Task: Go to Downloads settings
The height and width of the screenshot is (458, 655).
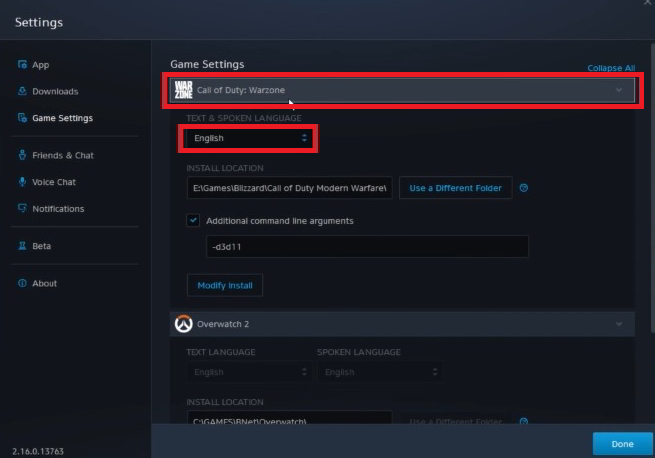Action: click(55, 91)
